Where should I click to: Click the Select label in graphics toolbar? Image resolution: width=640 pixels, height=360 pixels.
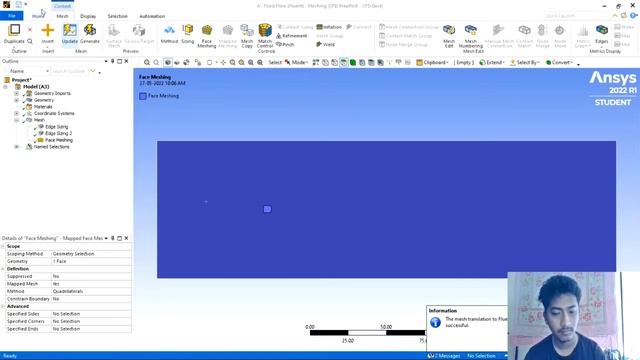coord(275,62)
